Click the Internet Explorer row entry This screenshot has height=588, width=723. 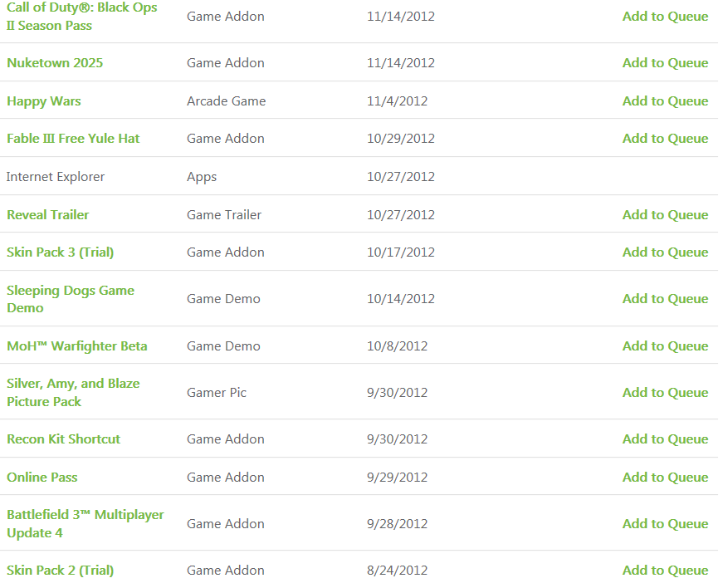coord(56,177)
